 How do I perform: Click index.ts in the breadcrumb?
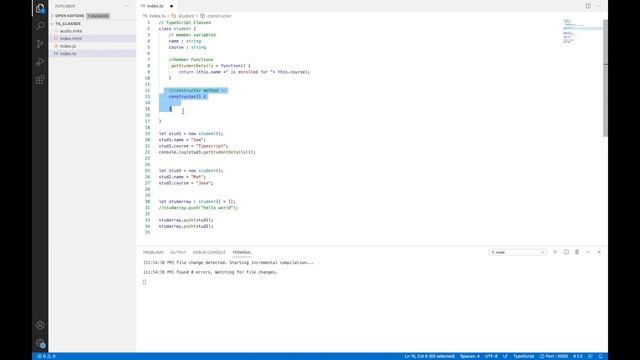tap(157, 16)
